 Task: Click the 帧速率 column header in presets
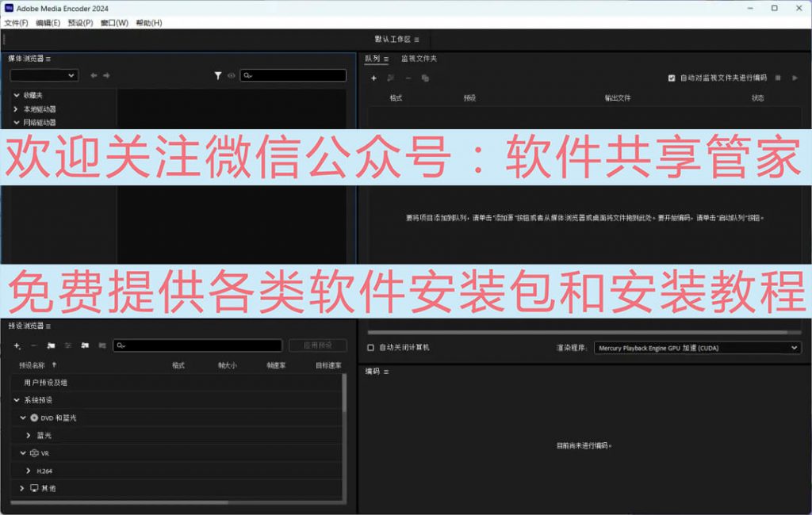point(277,365)
